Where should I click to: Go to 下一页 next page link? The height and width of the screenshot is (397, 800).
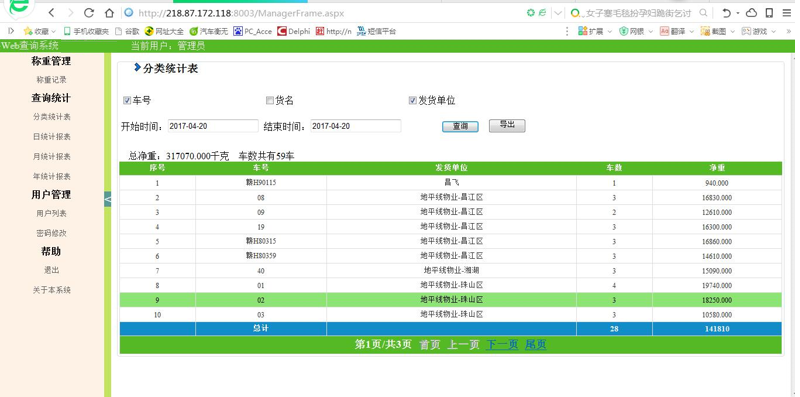(502, 344)
